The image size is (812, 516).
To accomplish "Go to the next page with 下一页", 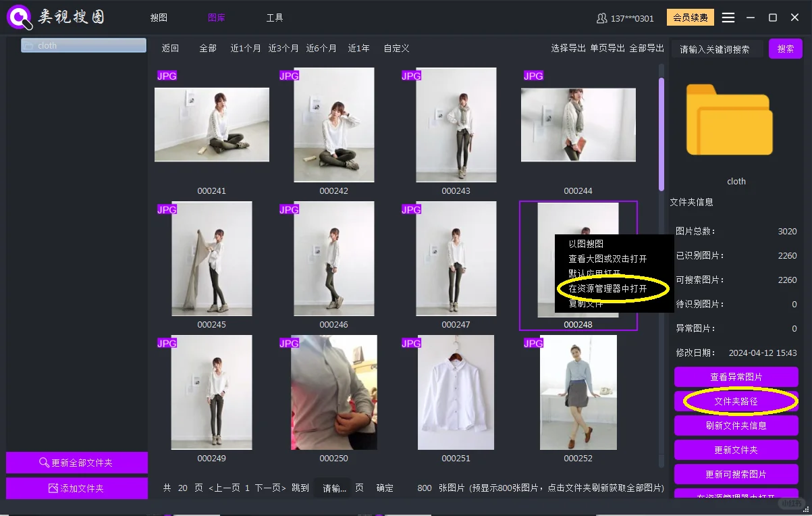I will click(x=265, y=488).
